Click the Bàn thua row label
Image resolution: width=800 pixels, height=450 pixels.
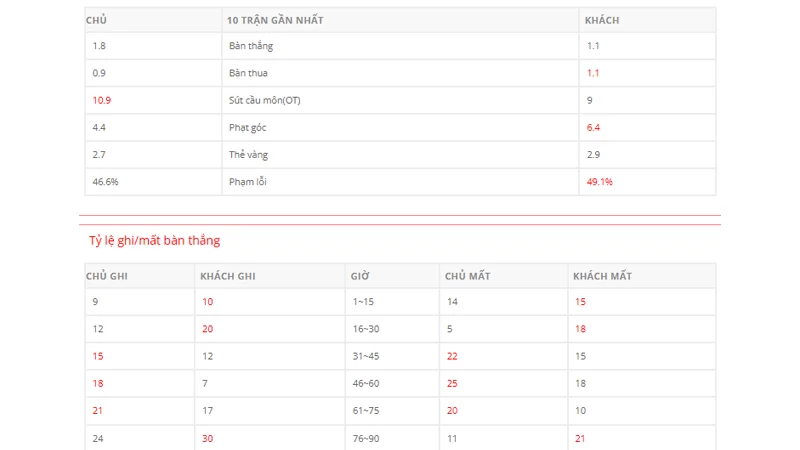(248, 73)
